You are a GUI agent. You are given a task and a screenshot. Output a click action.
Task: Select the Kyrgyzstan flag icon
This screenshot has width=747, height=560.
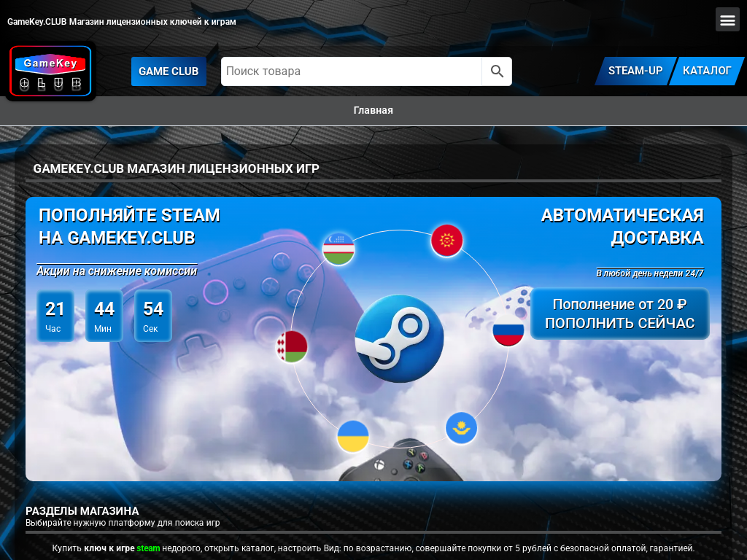(x=446, y=241)
